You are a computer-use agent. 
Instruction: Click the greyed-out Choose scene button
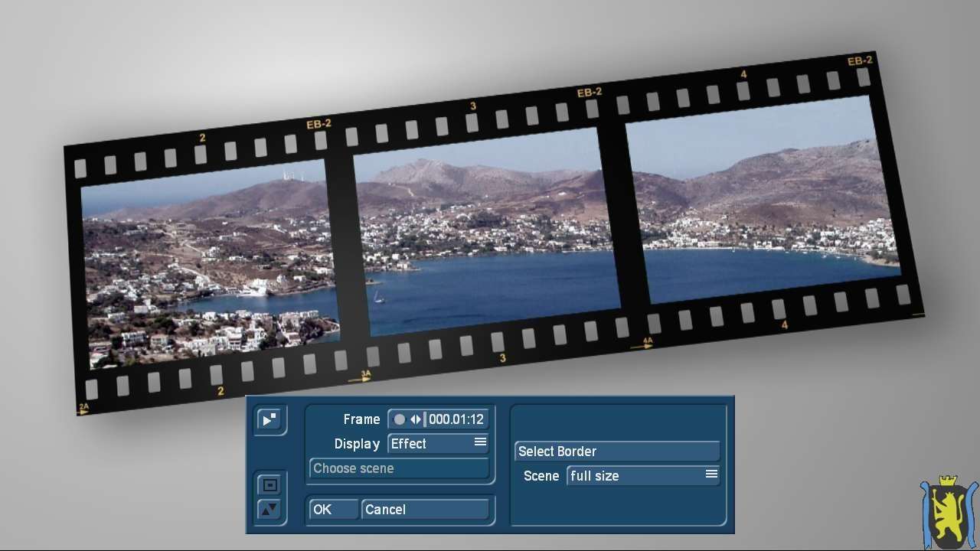pos(399,468)
